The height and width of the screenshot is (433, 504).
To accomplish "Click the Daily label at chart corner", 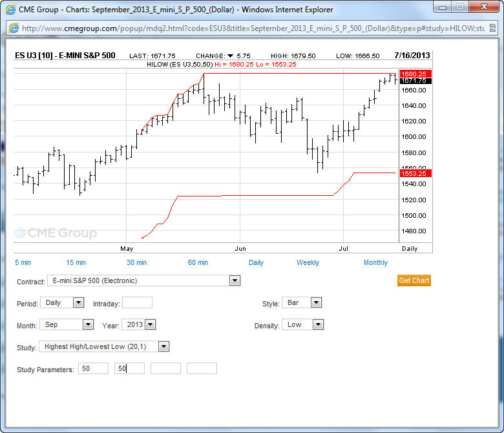I will pyautogui.click(x=410, y=248).
